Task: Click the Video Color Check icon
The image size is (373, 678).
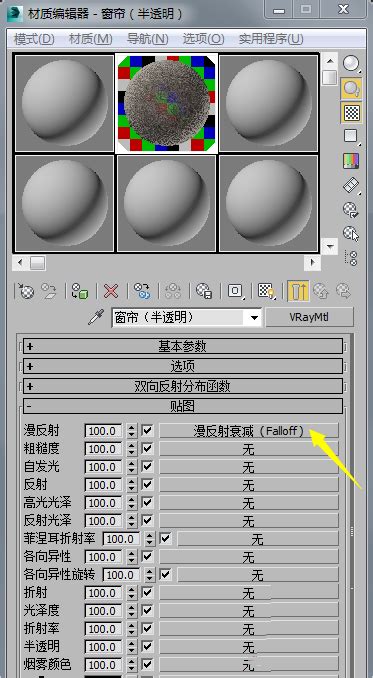Action: point(352,160)
